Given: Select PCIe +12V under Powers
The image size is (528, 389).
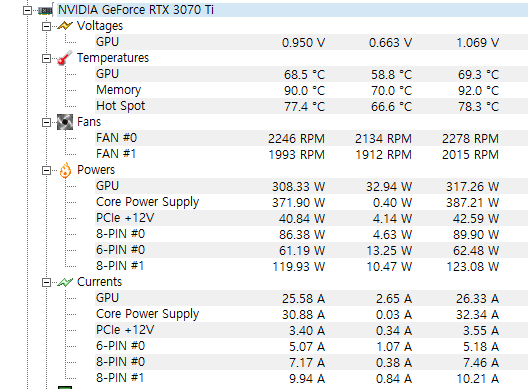Looking at the screenshot, I should pyautogui.click(x=125, y=218).
